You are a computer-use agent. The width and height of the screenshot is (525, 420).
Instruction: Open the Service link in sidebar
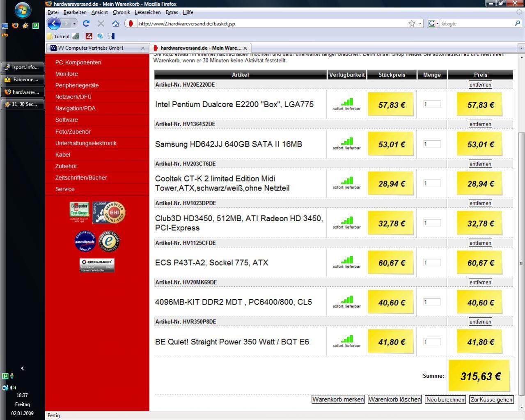click(65, 189)
